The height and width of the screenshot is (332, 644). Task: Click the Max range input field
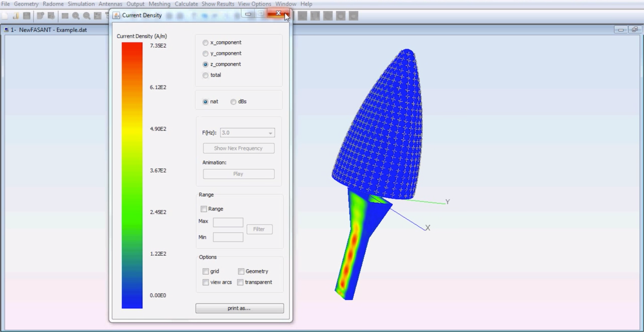(x=228, y=222)
